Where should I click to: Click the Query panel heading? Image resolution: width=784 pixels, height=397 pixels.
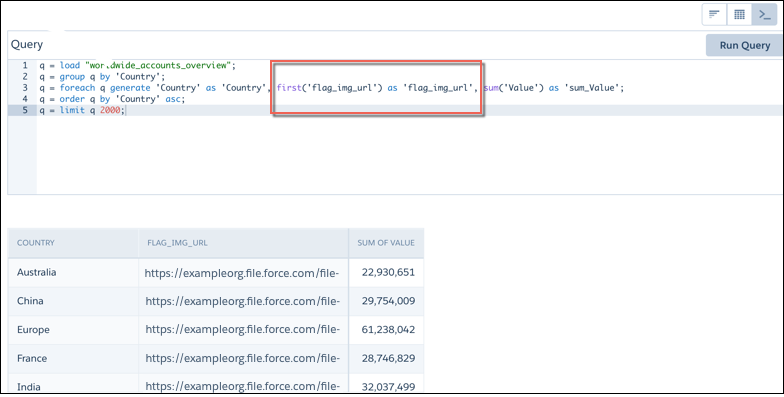tap(27, 44)
